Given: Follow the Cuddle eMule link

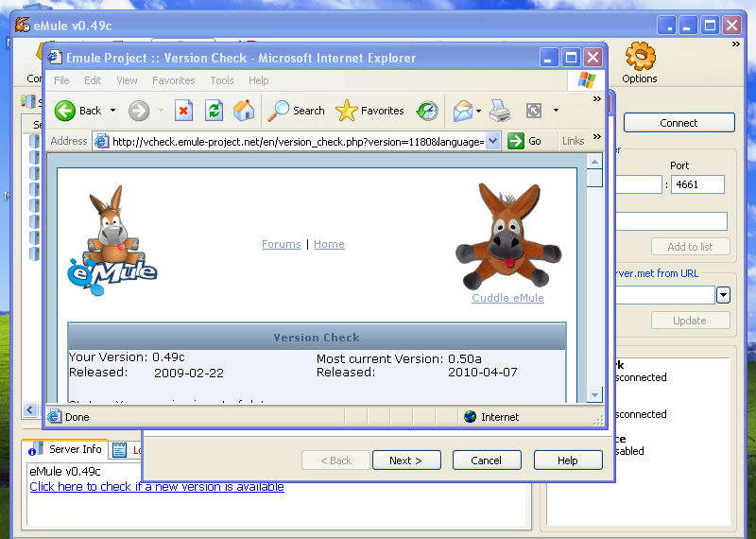Looking at the screenshot, I should 507,298.
